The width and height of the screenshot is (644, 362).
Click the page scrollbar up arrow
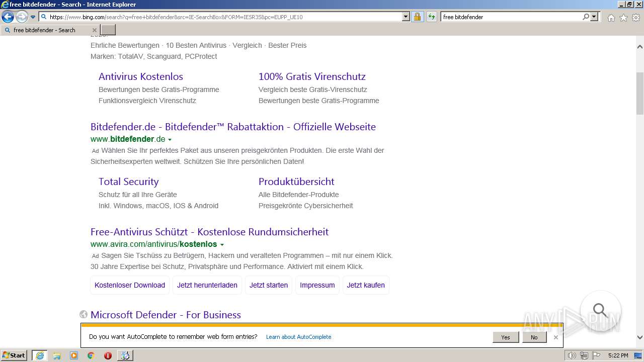pyautogui.click(x=639, y=47)
